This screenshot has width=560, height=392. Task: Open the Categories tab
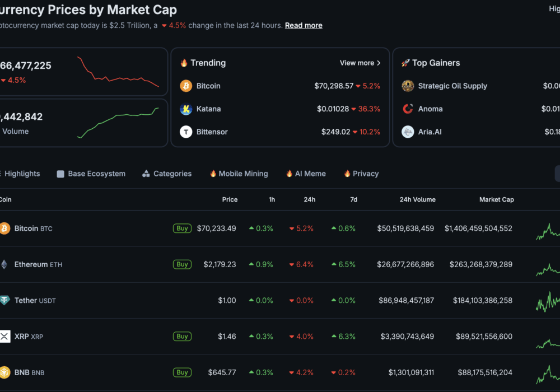click(x=167, y=174)
